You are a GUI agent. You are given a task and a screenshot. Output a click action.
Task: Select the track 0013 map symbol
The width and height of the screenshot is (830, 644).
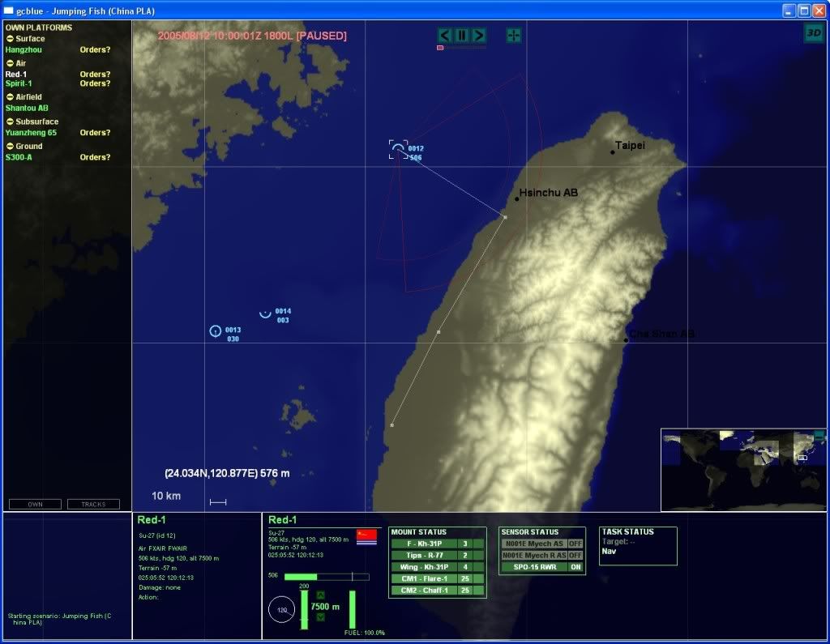pyautogui.click(x=215, y=331)
